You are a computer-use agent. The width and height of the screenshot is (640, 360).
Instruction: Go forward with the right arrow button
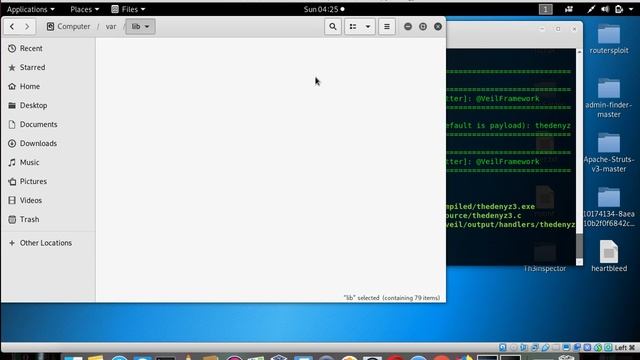27,27
